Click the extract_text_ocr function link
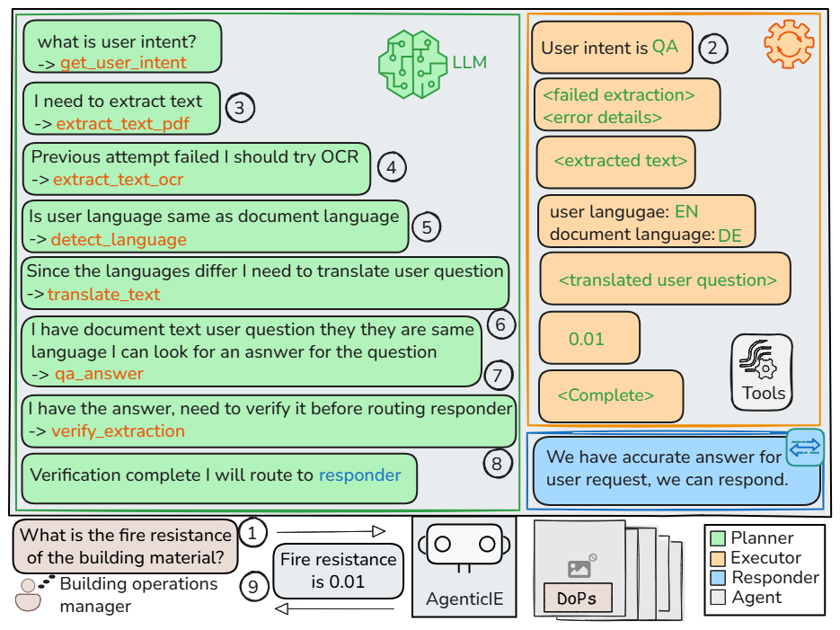This screenshot has width=840, height=630. [118, 180]
